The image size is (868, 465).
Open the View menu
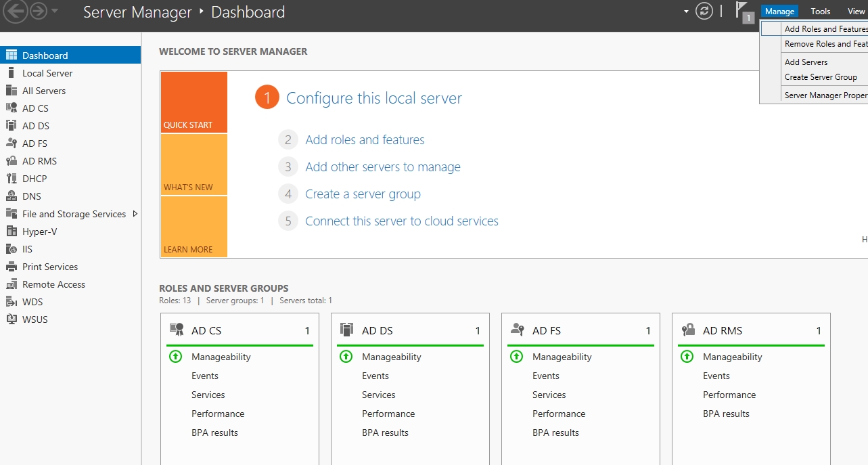856,12
